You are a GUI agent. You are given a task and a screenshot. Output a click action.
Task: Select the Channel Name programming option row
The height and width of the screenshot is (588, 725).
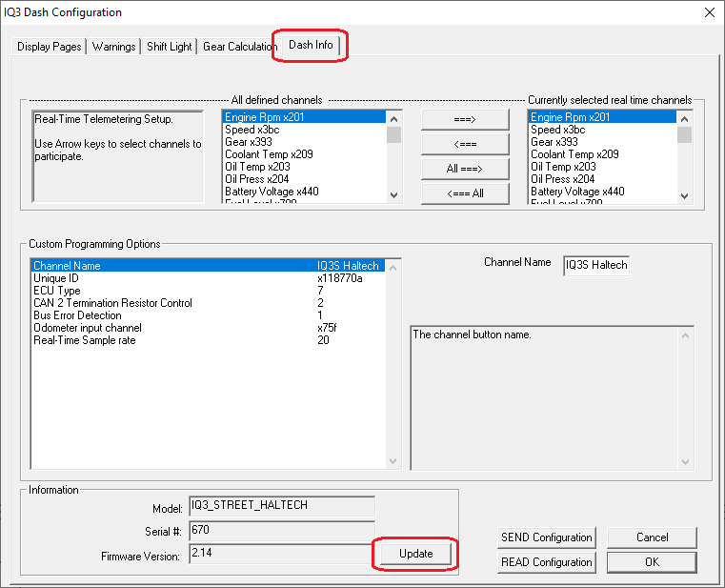point(208,266)
